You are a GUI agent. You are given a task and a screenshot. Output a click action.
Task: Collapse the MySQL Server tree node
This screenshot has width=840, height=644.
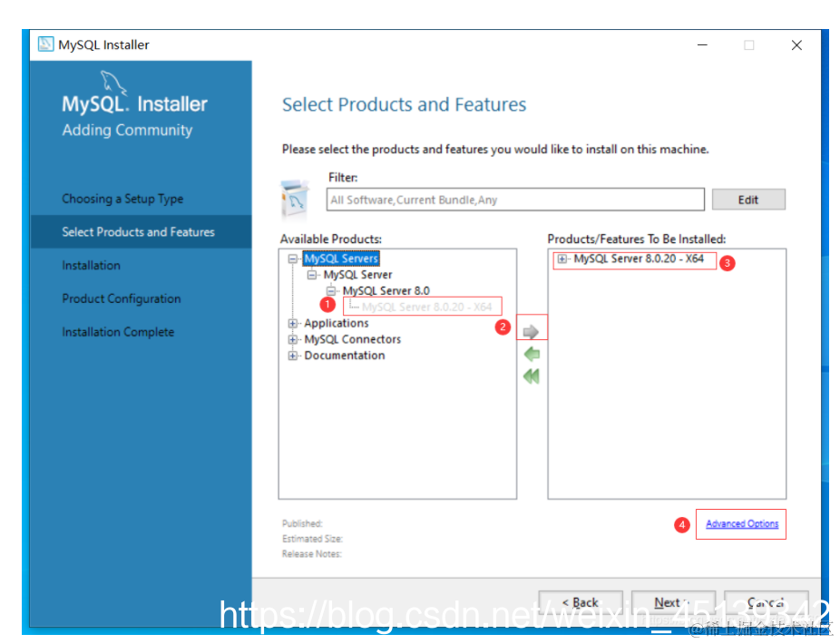[x=312, y=275]
